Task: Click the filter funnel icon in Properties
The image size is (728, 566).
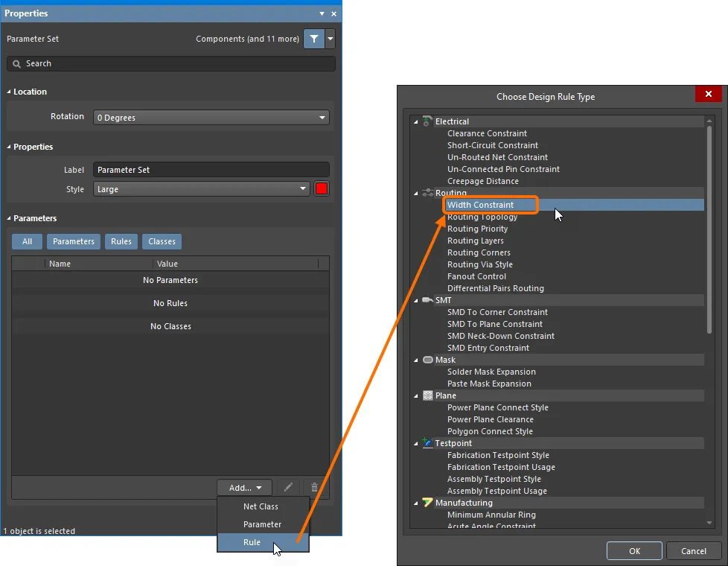Action: click(314, 39)
